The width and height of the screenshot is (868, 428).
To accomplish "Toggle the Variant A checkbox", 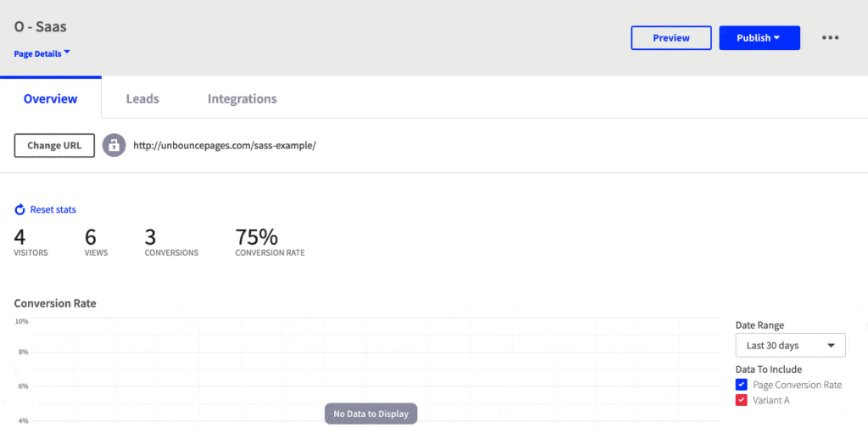I will pyautogui.click(x=741, y=400).
